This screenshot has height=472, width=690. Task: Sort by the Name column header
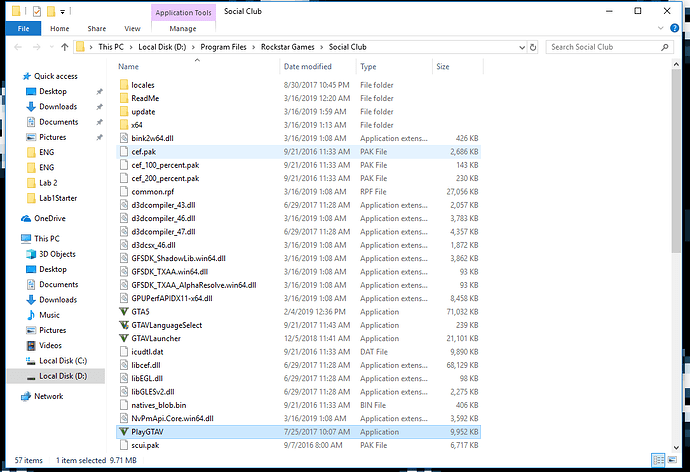tap(197, 66)
